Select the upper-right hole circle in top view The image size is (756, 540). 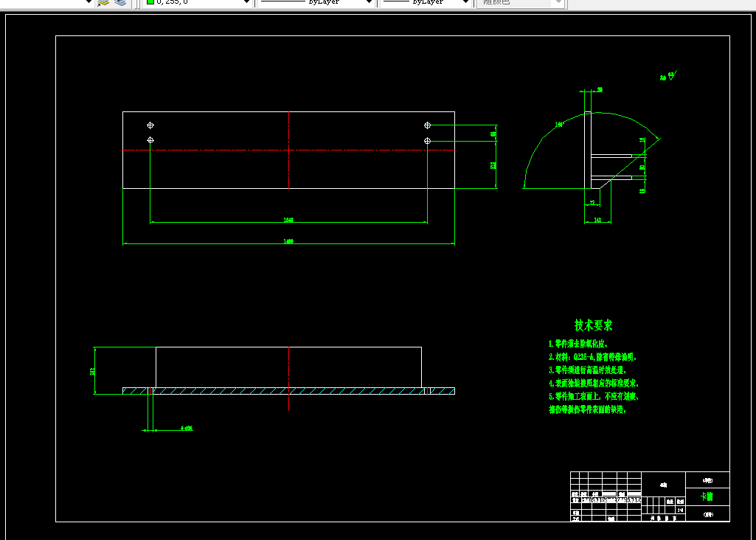coord(427,125)
